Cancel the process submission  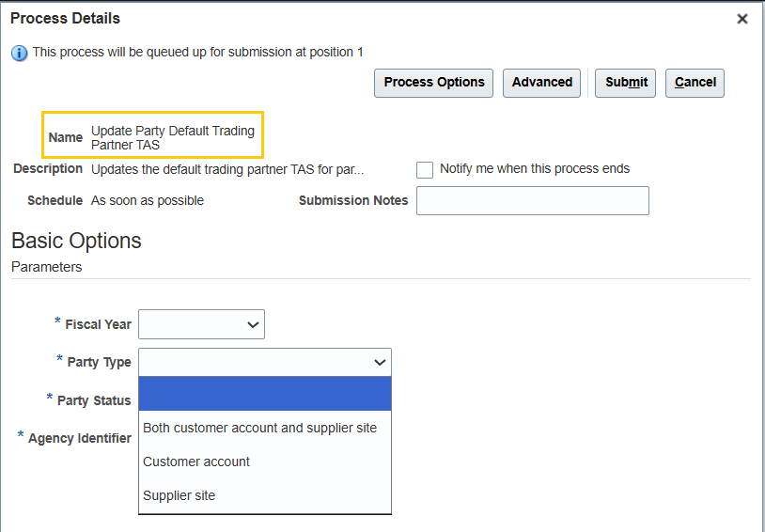(x=695, y=83)
